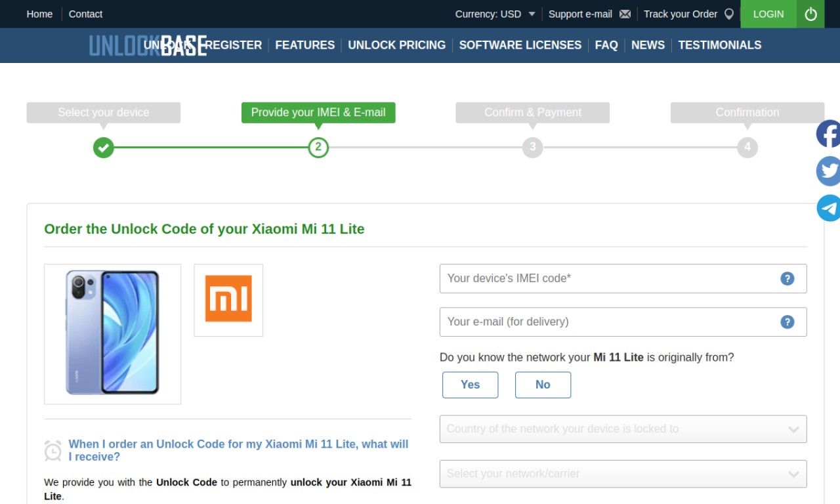Image resolution: width=840 pixels, height=504 pixels.
Task: Click the Support e-mail link text
Action: pyautogui.click(x=580, y=14)
